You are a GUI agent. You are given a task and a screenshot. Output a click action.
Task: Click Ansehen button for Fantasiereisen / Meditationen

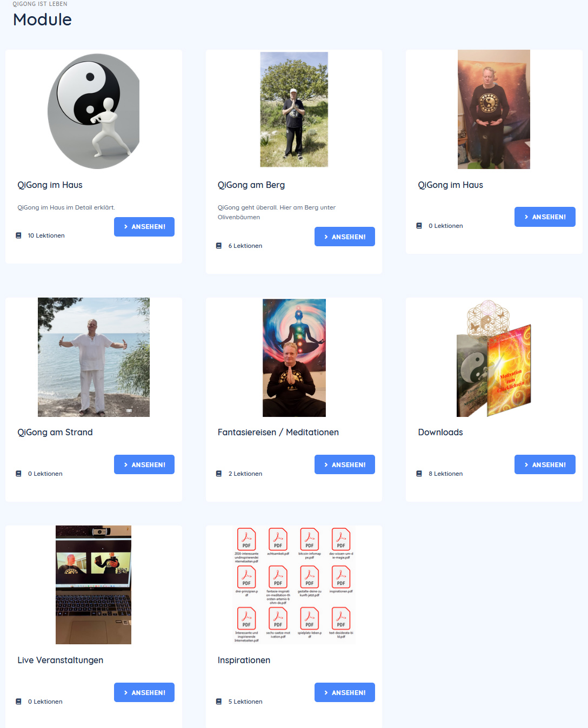pyautogui.click(x=345, y=464)
